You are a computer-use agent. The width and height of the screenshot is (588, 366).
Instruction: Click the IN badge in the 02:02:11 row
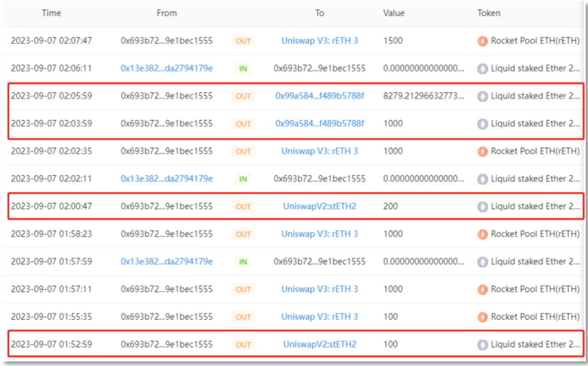[x=243, y=179]
